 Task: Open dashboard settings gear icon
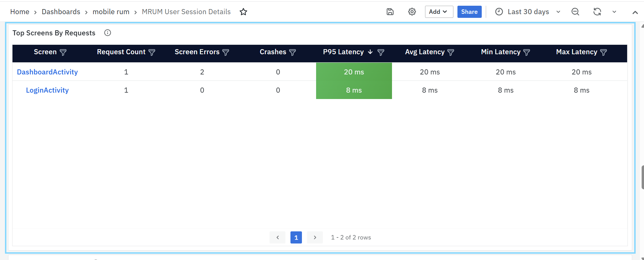[x=412, y=12]
